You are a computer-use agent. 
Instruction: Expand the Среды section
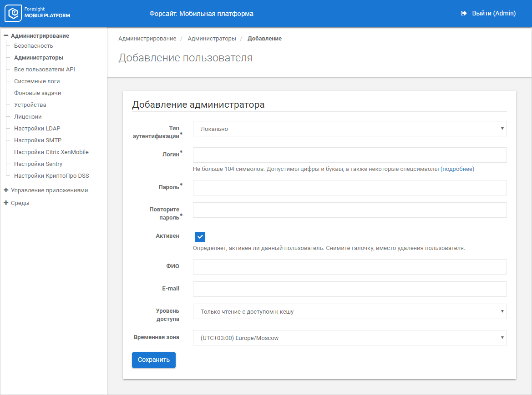tap(6, 203)
